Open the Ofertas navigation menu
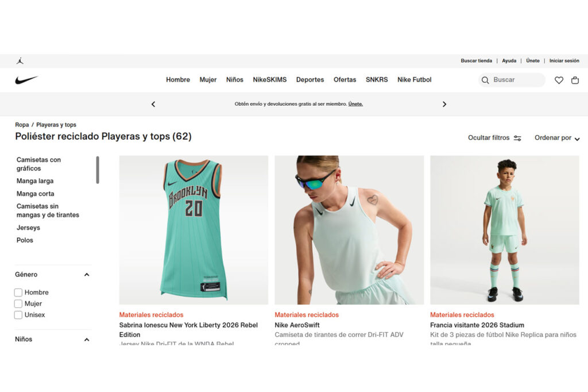Viewport: 588px width, 392px height. pos(345,79)
